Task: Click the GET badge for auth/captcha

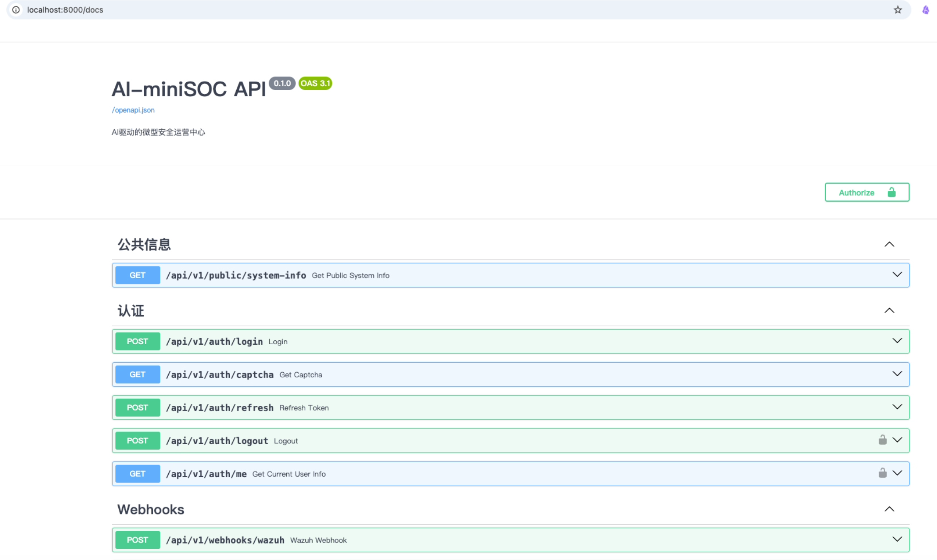Action: coord(138,375)
